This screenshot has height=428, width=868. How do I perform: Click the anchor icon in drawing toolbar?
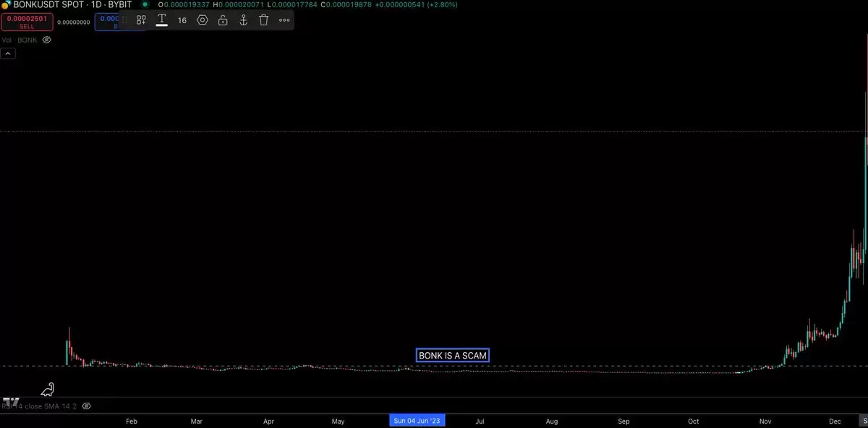pos(244,20)
